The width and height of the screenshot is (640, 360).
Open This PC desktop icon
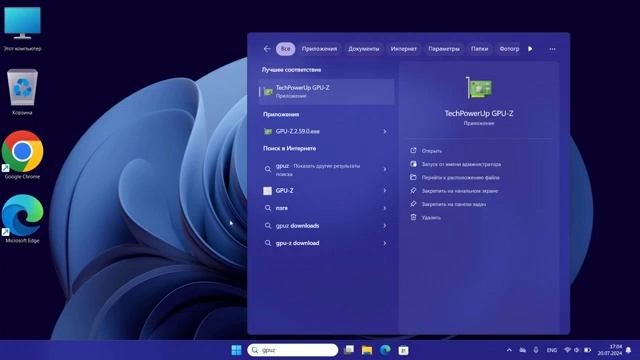tap(22, 29)
